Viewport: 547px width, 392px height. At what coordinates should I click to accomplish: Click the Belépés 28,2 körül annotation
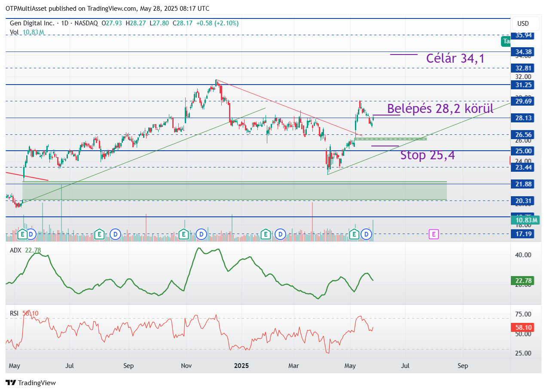(x=440, y=109)
